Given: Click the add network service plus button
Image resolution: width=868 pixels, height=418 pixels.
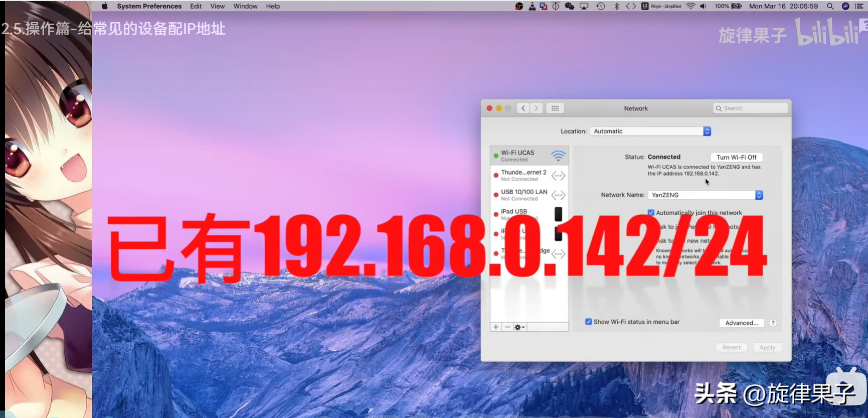Looking at the screenshot, I should click(496, 327).
